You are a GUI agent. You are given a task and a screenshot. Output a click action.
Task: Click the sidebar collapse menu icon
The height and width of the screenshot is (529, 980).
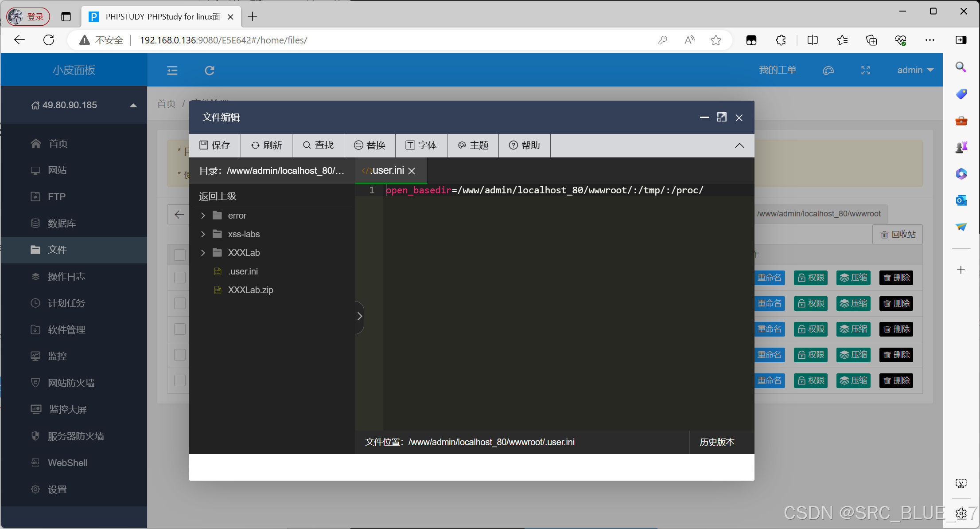click(x=172, y=71)
